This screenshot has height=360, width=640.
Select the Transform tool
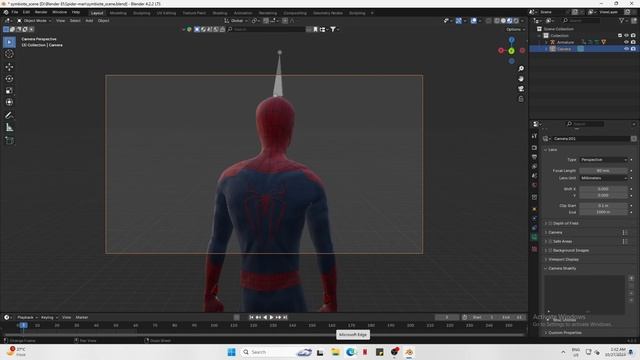(x=9, y=102)
